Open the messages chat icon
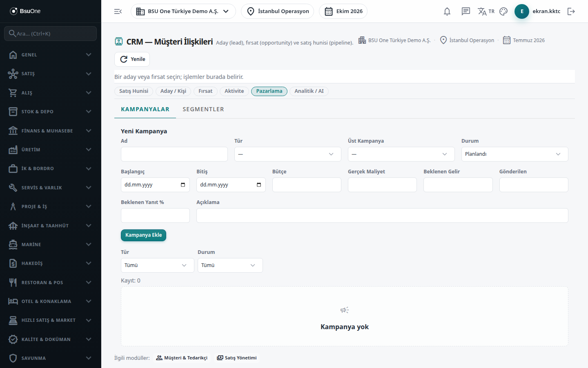This screenshot has height=368, width=588. (x=466, y=11)
